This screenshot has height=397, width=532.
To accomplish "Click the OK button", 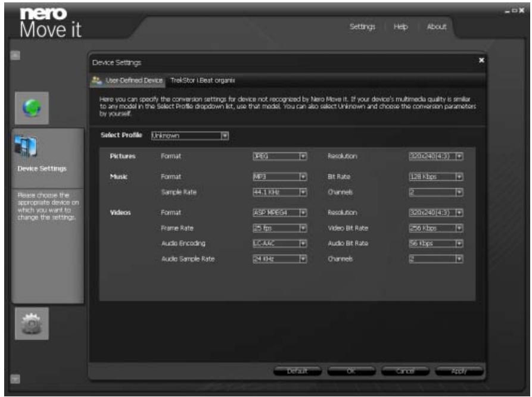I will click(x=351, y=371).
